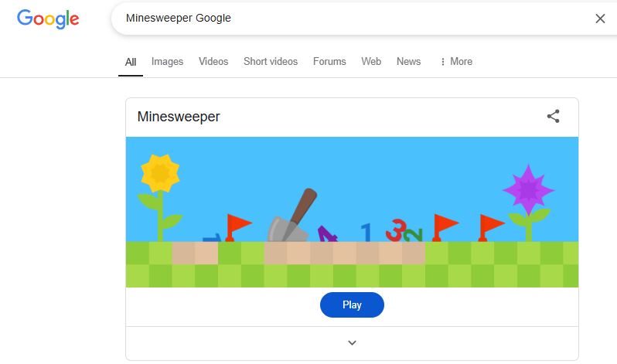Click the purple number 4

click(x=326, y=233)
